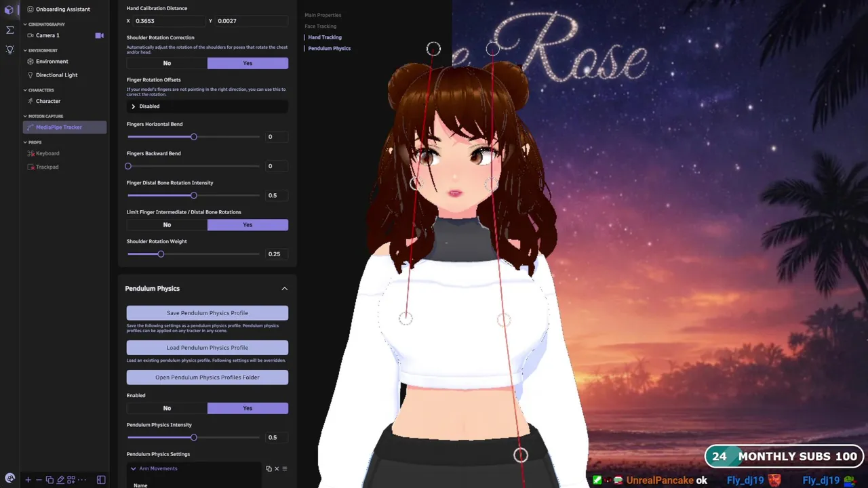
Task: Collapse the Motion Capture group
Action: tap(26, 116)
